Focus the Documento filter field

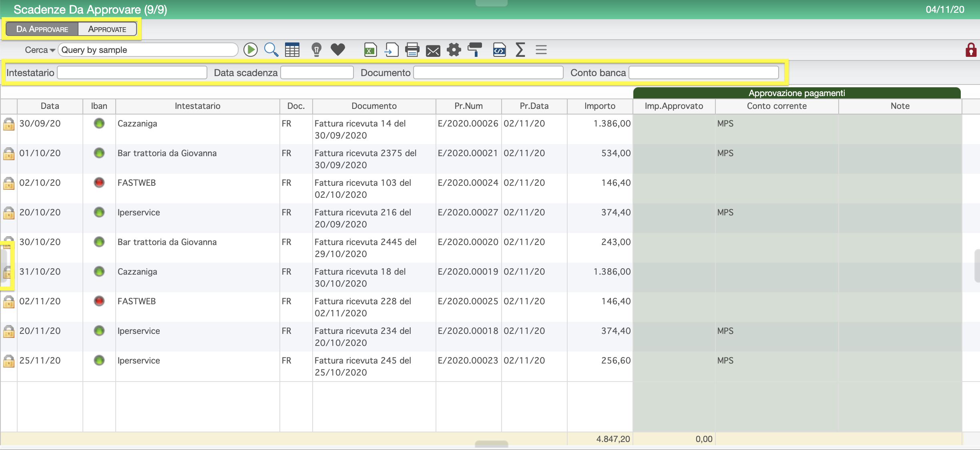pyautogui.click(x=488, y=73)
